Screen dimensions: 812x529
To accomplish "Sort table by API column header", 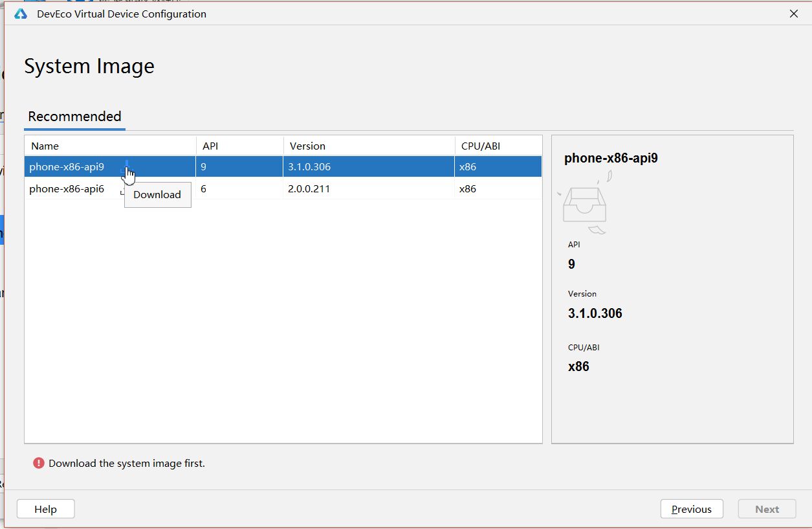I will click(239, 146).
